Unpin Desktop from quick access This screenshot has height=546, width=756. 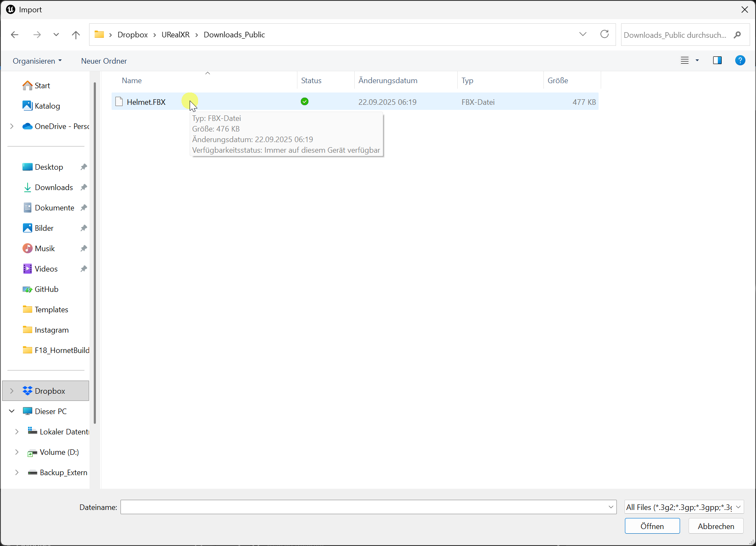click(84, 167)
